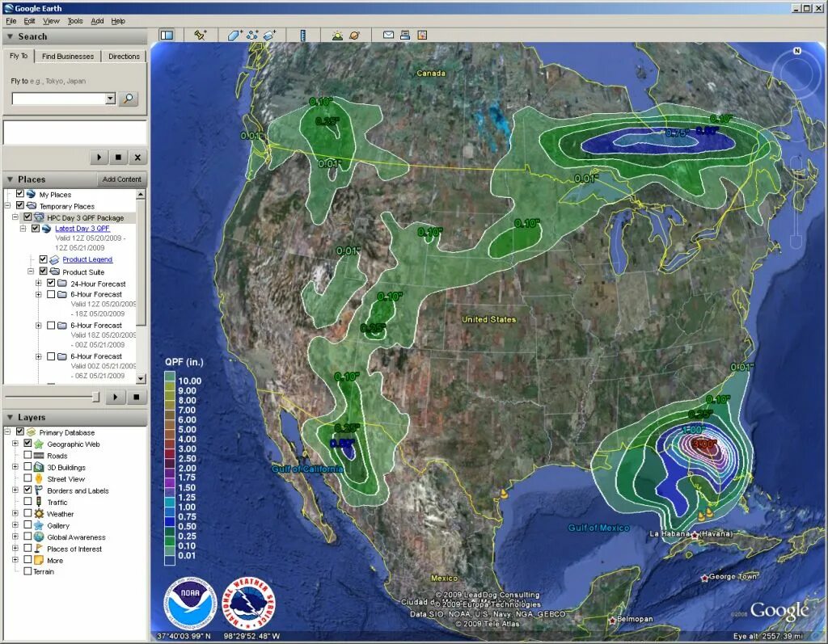
Task: Click the Add Placemark pushpin icon
Action: [201, 36]
